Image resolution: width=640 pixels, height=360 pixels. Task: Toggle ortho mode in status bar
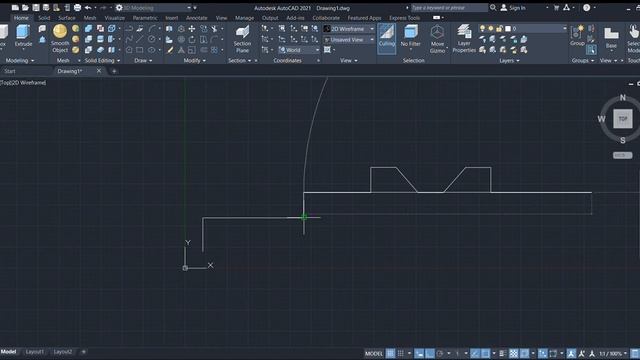click(429, 353)
